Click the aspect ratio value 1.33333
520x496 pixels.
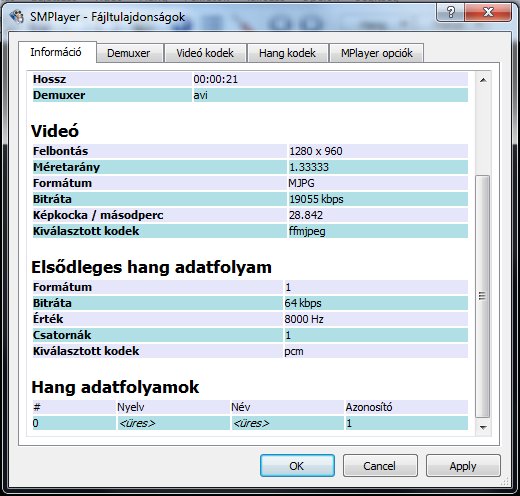click(309, 167)
